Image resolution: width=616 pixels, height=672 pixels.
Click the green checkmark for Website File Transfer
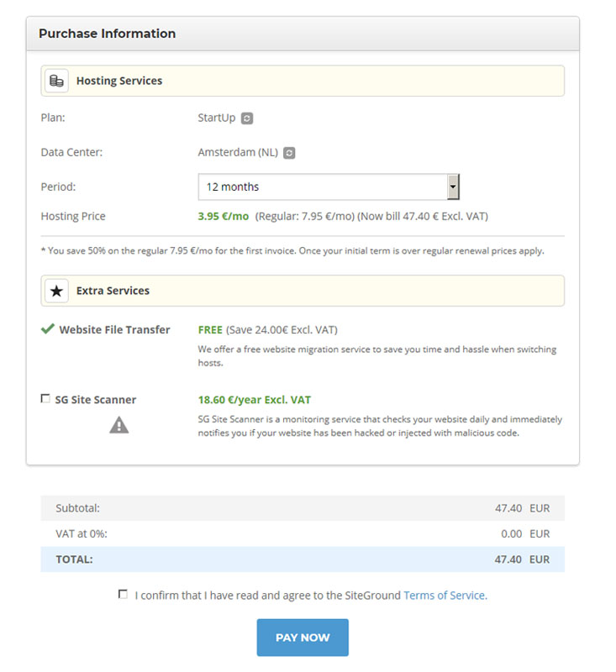(x=48, y=328)
